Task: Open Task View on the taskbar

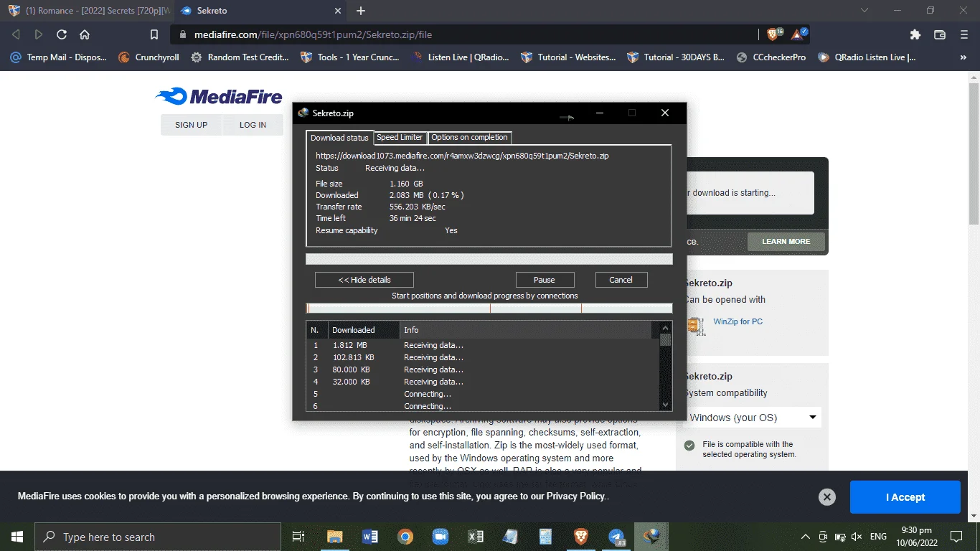Action: (x=298, y=537)
